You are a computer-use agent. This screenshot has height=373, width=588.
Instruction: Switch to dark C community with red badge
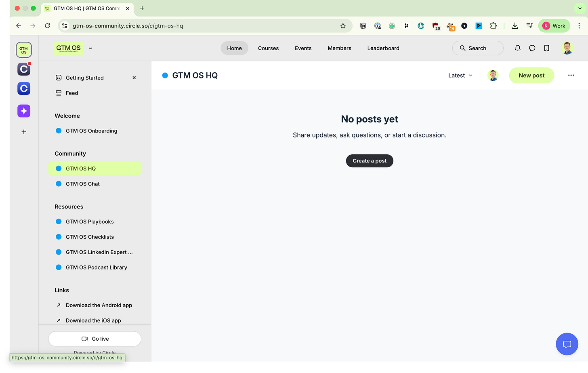[x=24, y=69]
